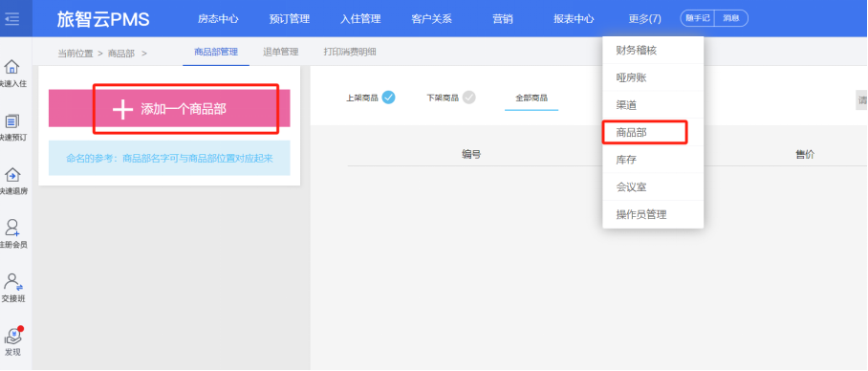Open Discover (发现) icon with red dot

(x=13, y=336)
